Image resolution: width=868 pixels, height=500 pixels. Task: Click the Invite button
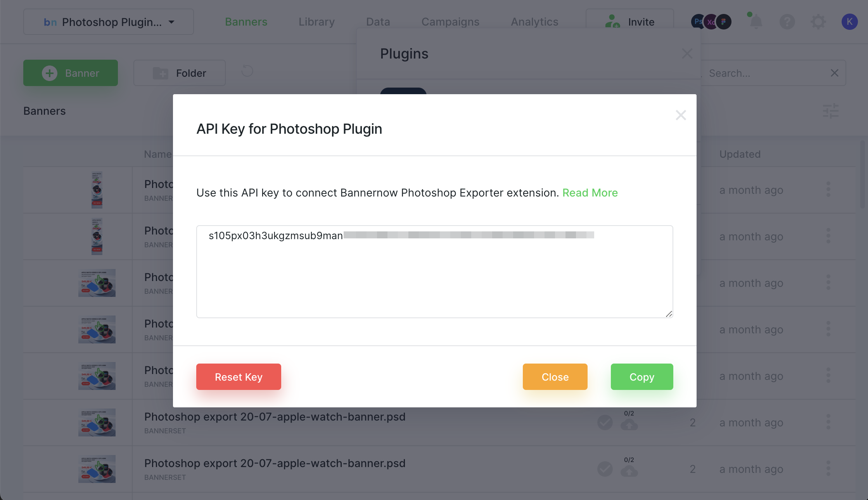(x=630, y=19)
